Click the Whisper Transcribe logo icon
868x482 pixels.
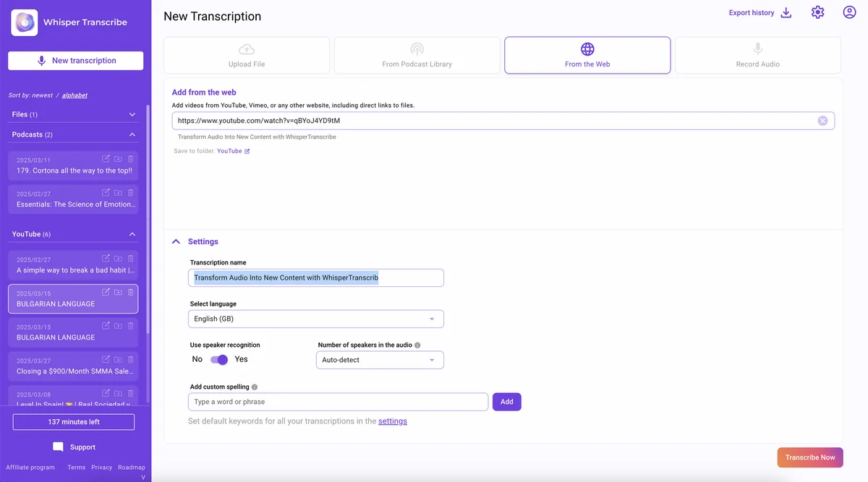point(25,22)
